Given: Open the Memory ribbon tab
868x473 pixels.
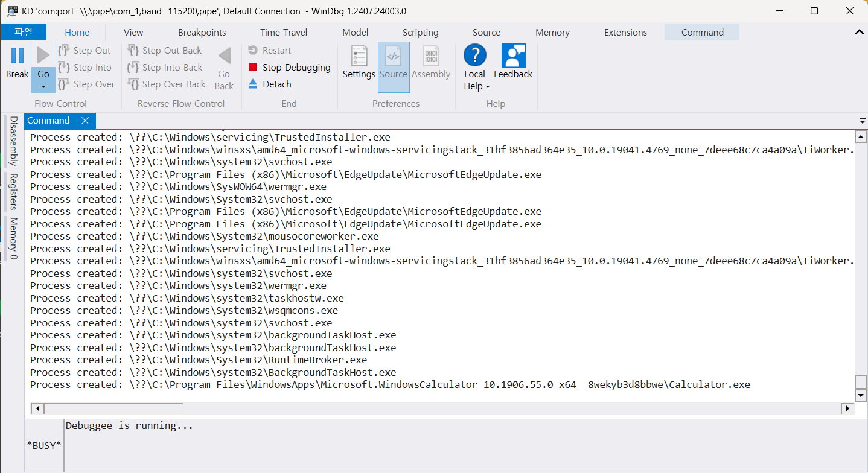Looking at the screenshot, I should 552,33.
